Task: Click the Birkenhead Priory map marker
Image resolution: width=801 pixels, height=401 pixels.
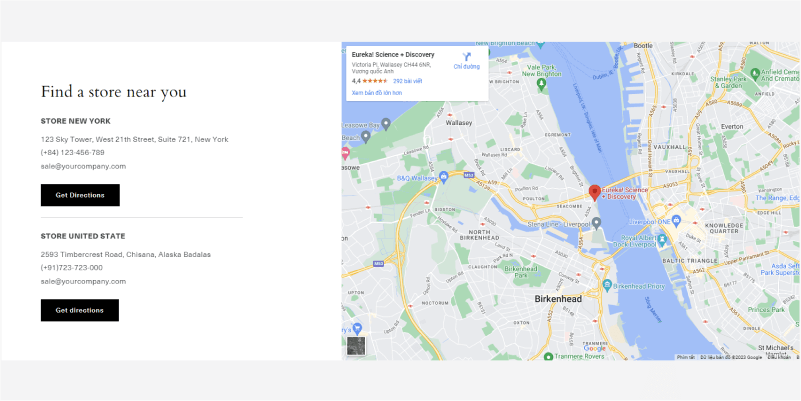Action: [x=607, y=285]
